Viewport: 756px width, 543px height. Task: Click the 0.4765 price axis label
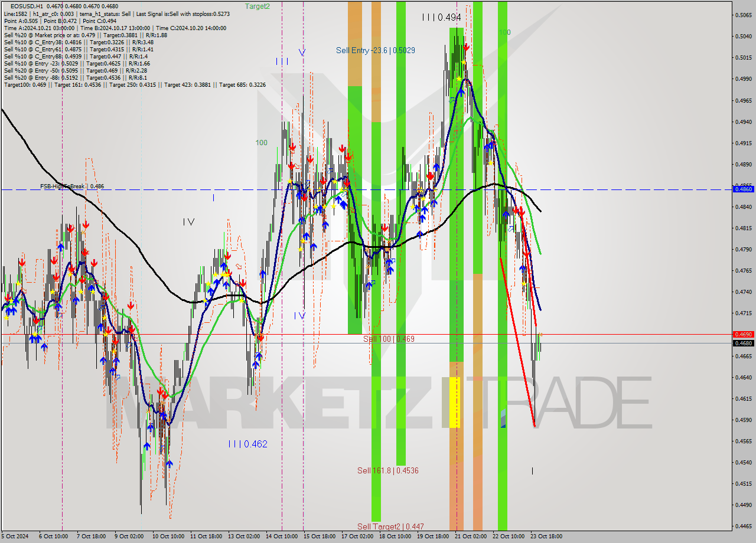click(742, 270)
